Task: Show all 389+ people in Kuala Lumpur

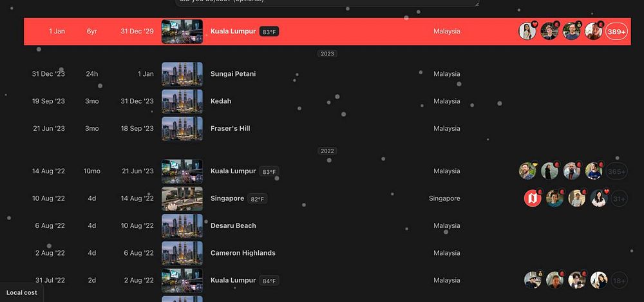Action: click(617, 31)
